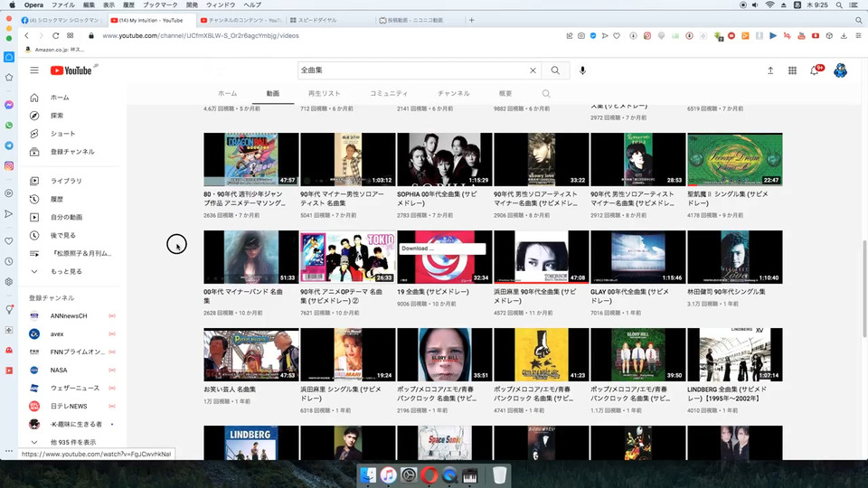868x488 pixels.
Task: Open Messenger in the Opera sidebar
Action: click(9, 105)
